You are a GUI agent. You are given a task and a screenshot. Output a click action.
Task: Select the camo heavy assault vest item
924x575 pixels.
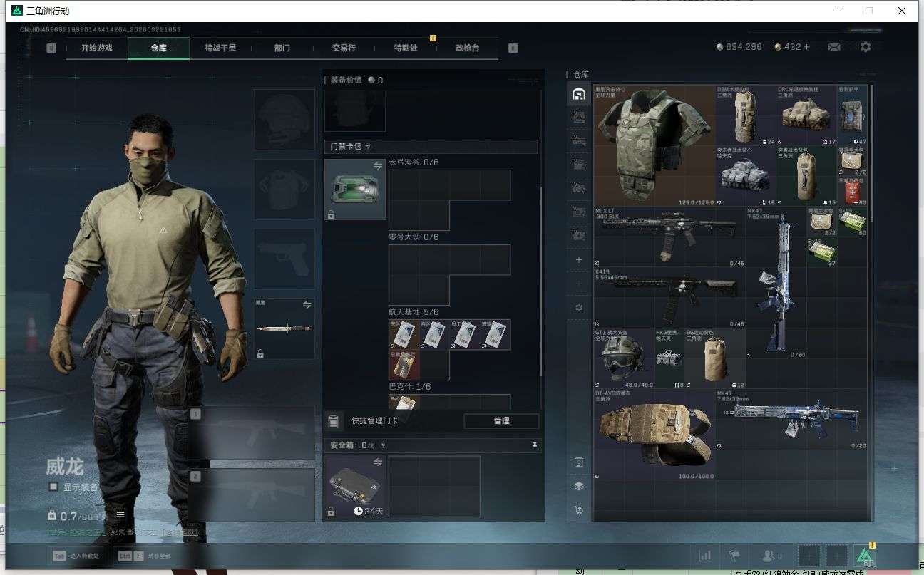654,146
